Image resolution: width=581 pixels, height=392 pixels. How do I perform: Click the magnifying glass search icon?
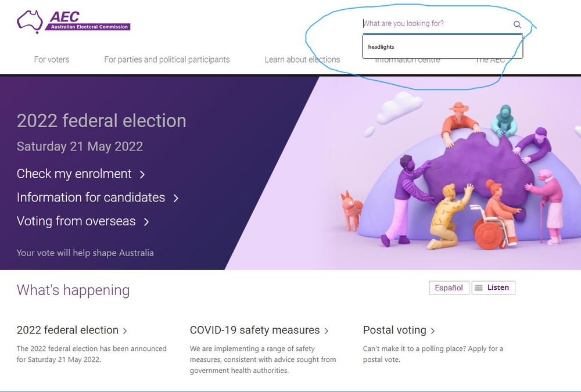point(517,24)
